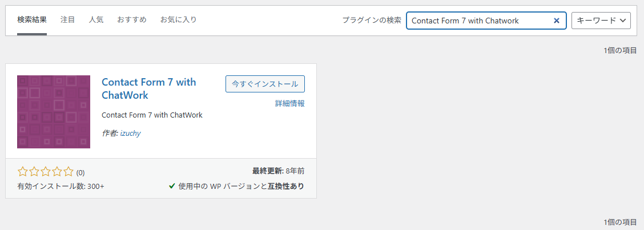The width and height of the screenshot is (644, 230).
Task: Click the 最終更新 8年前 text
Action: pyautogui.click(x=278, y=171)
